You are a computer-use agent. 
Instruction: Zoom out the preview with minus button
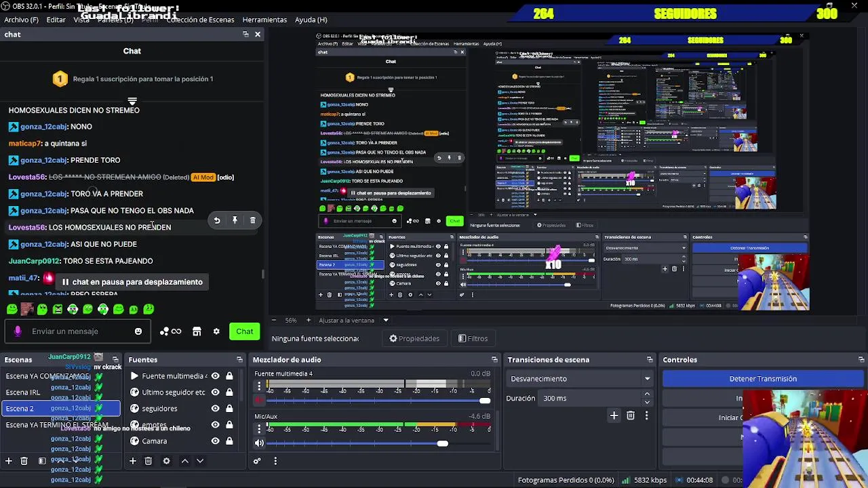(x=274, y=320)
